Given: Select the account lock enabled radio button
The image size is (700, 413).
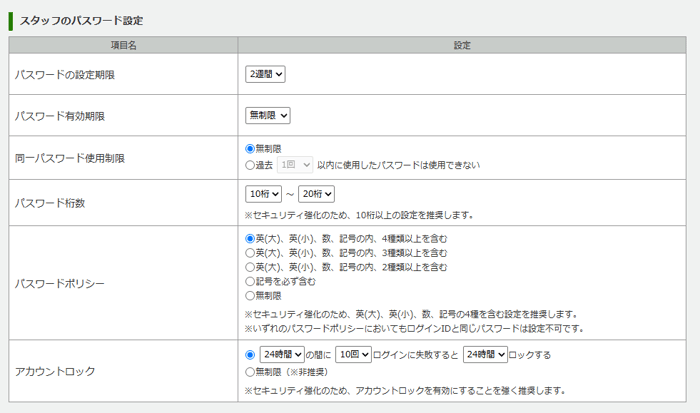Looking at the screenshot, I should pyautogui.click(x=250, y=355).
